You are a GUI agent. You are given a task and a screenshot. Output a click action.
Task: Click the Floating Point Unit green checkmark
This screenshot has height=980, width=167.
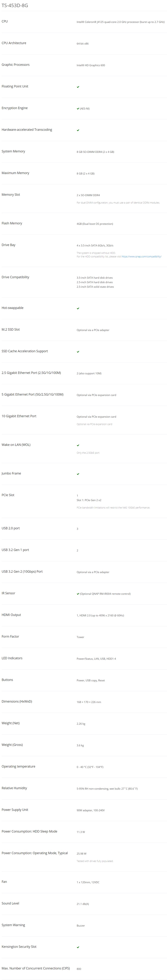(78, 87)
